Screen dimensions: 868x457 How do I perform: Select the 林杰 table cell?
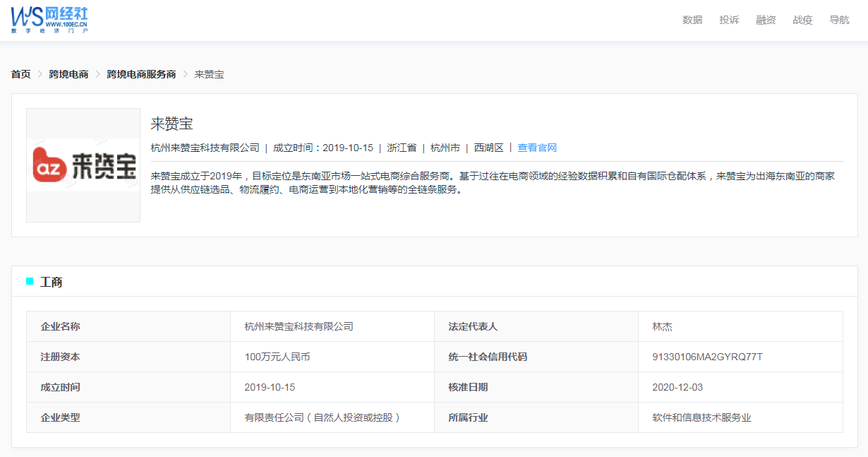point(740,326)
